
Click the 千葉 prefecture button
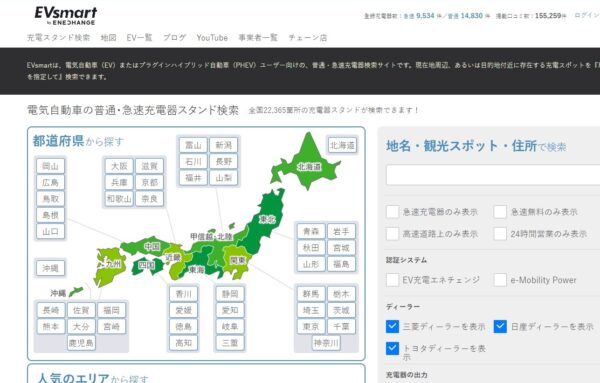pyautogui.click(x=341, y=326)
